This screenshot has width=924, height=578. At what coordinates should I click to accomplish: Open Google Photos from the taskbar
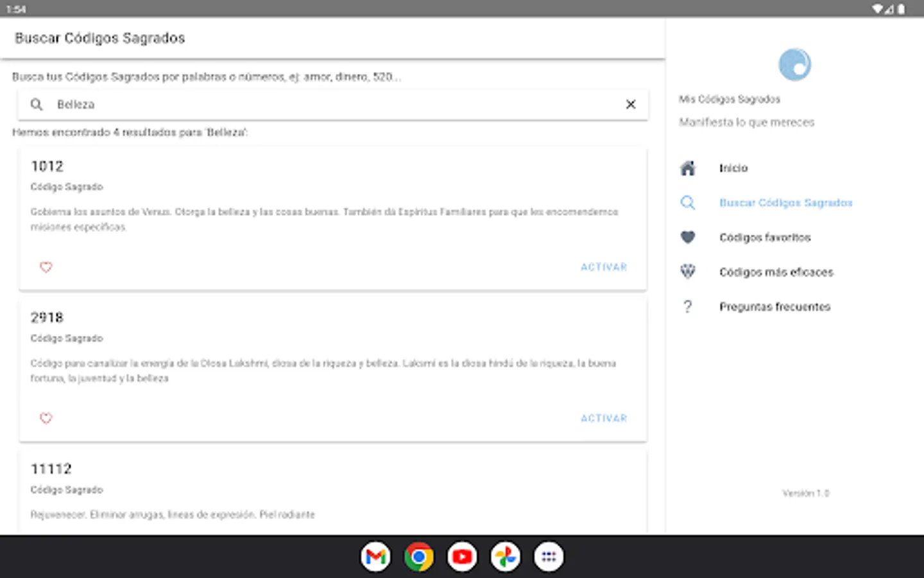[x=506, y=557]
